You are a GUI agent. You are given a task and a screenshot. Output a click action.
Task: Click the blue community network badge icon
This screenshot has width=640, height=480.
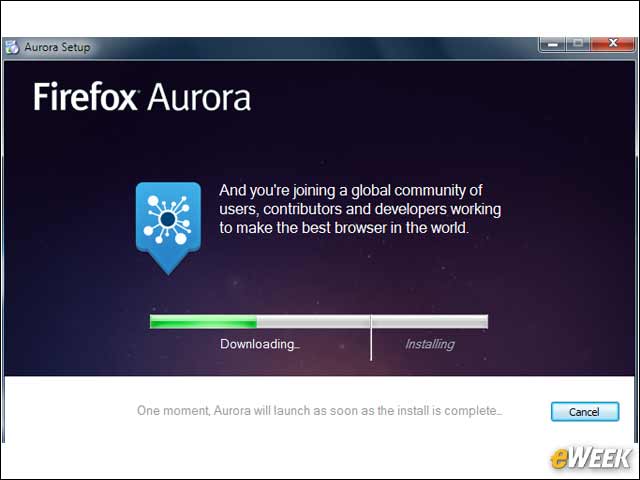pyautogui.click(x=168, y=229)
